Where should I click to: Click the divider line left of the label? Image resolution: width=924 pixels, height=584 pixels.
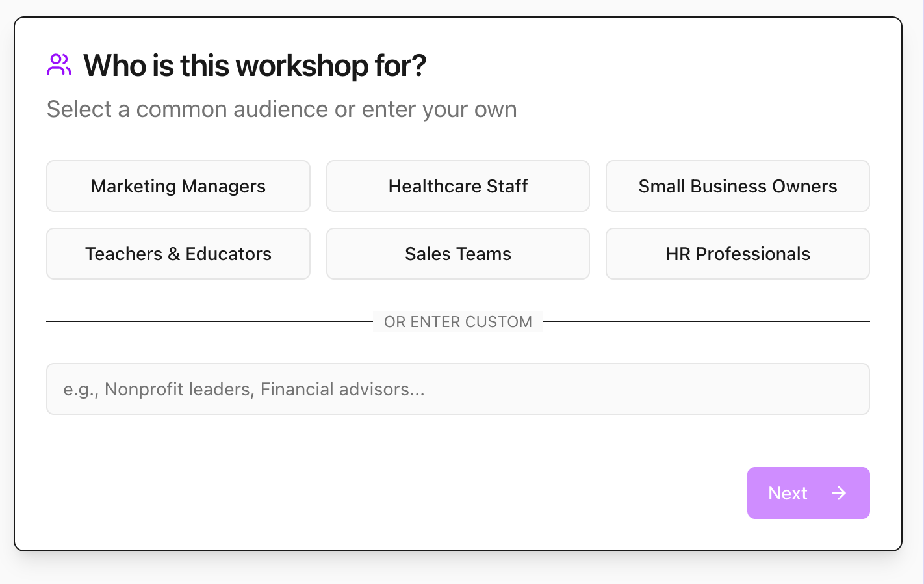(209, 321)
